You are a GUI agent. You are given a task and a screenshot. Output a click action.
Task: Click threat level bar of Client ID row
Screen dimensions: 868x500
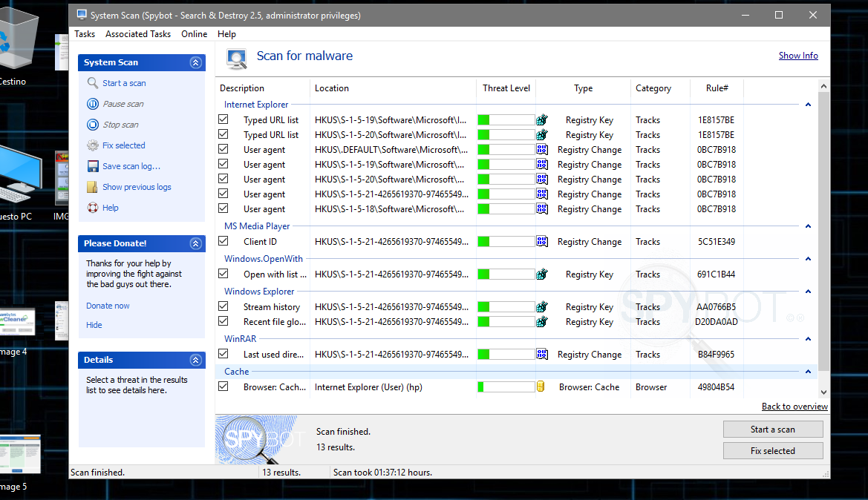click(506, 241)
